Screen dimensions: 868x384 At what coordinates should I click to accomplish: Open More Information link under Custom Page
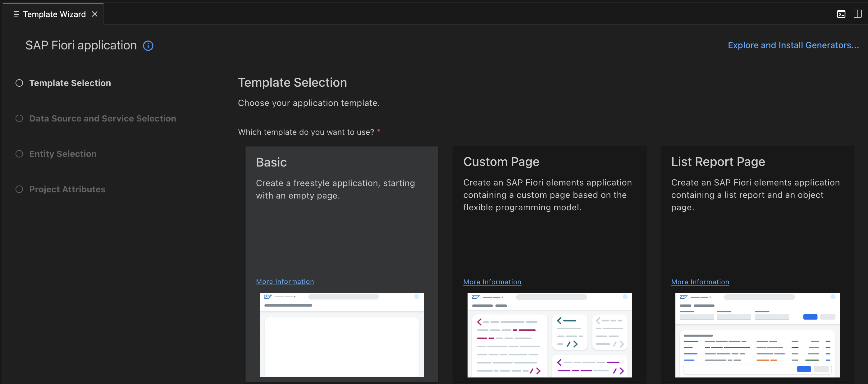pyautogui.click(x=492, y=281)
